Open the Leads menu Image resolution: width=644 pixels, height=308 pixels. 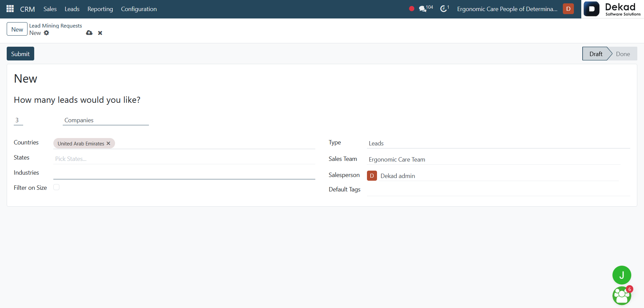(72, 9)
